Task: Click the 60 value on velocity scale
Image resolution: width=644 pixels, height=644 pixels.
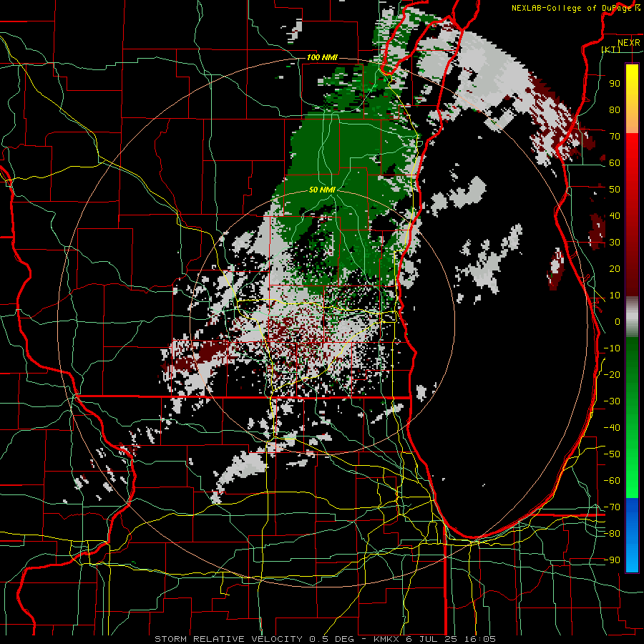Action: tap(615, 162)
